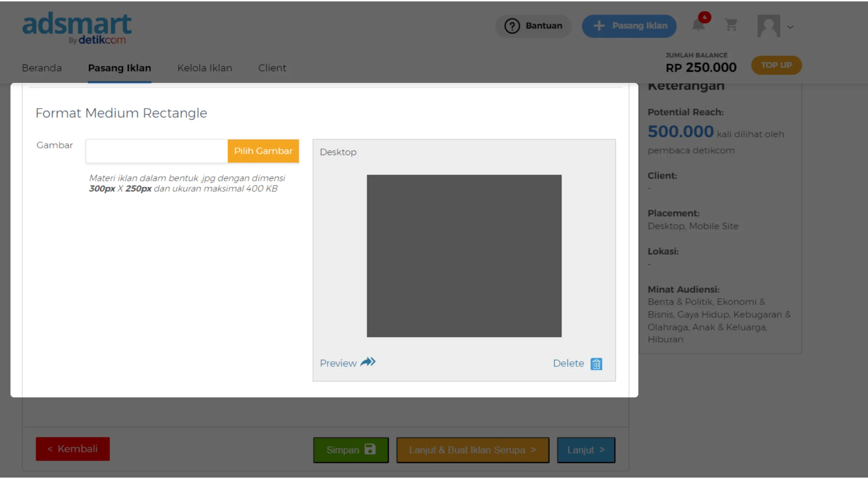Select the Pasang Iklan navigation tab

119,68
